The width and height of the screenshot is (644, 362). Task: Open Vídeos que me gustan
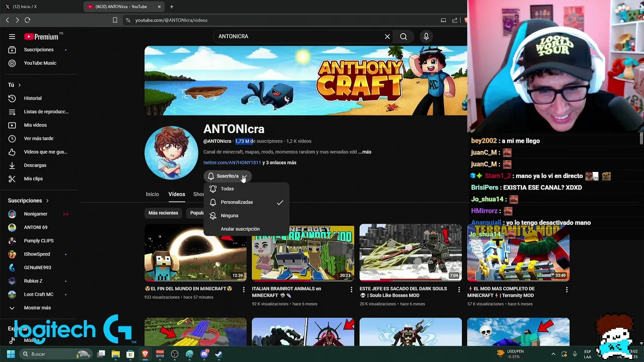(38, 152)
